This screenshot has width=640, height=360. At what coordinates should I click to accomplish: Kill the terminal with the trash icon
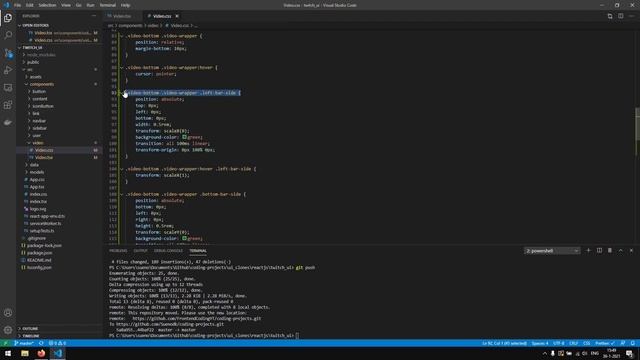click(610, 250)
